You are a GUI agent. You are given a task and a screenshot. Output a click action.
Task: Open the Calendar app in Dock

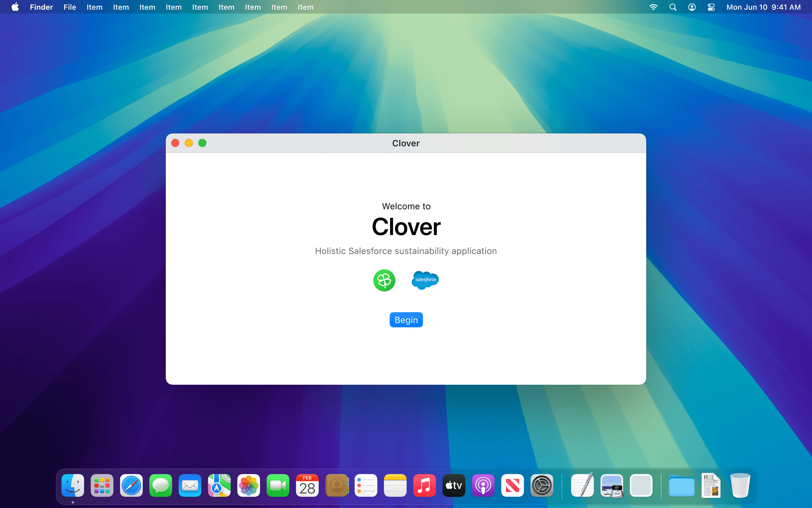click(x=307, y=486)
